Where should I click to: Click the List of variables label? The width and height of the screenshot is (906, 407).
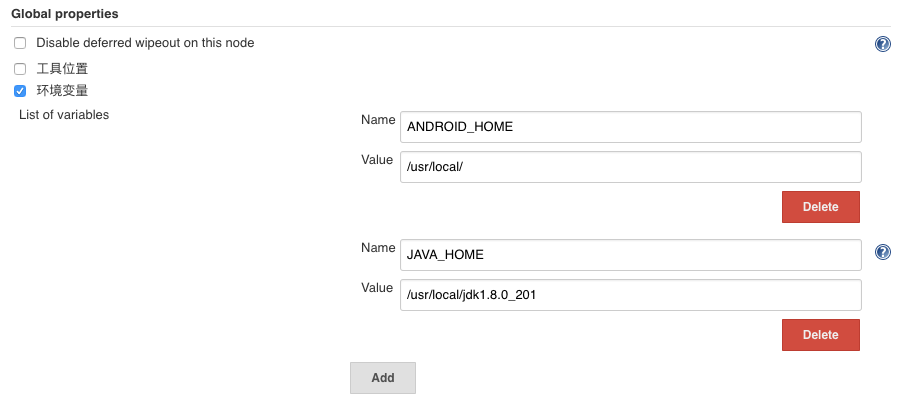point(64,115)
